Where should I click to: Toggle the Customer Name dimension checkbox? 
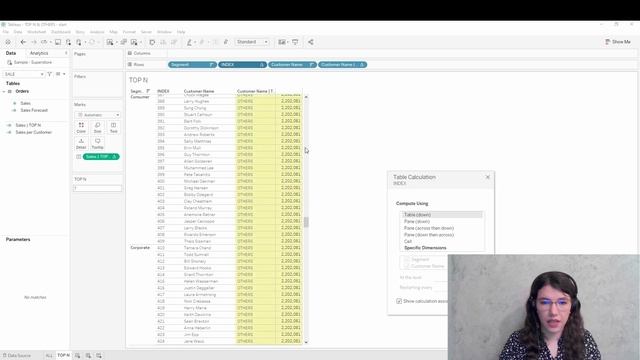(x=407, y=266)
